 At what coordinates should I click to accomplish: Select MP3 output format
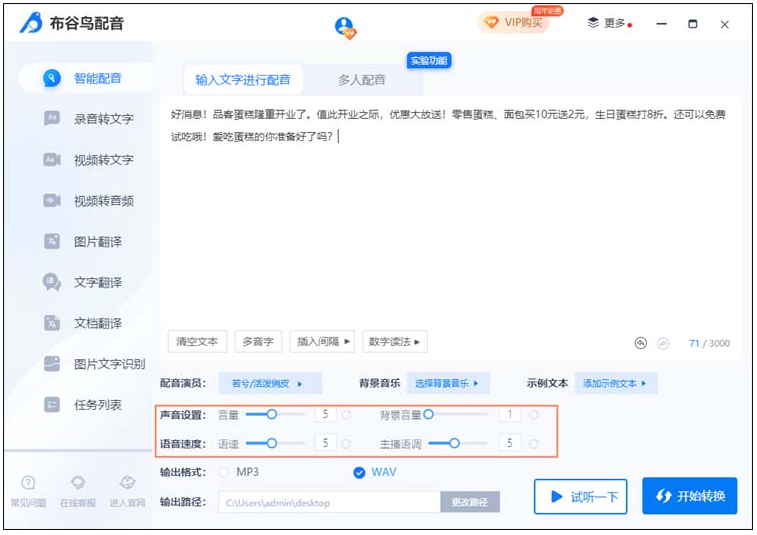[x=224, y=472]
